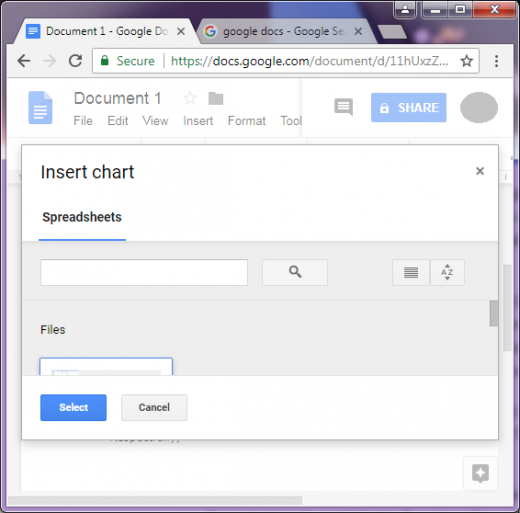Click the dialog file list scrollbar thumb
The width and height of the screenshot is (520, 513).
(x=494, y=313)
